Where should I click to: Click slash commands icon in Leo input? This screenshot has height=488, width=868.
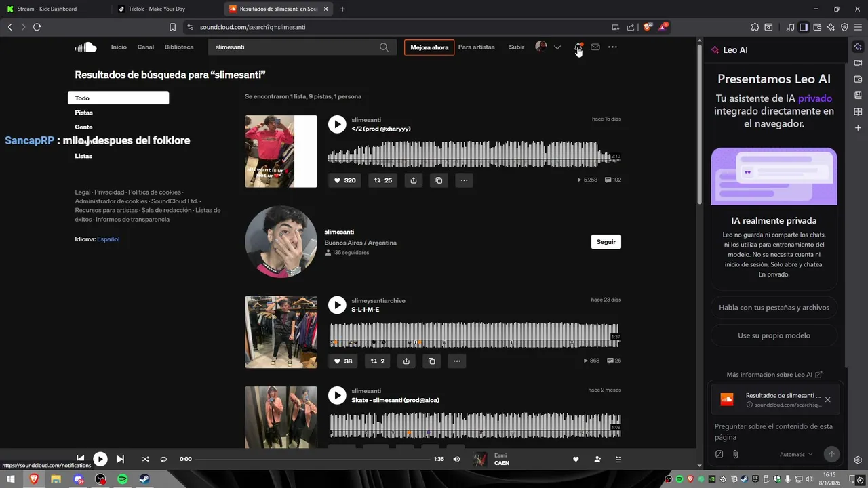coord(719,454)
